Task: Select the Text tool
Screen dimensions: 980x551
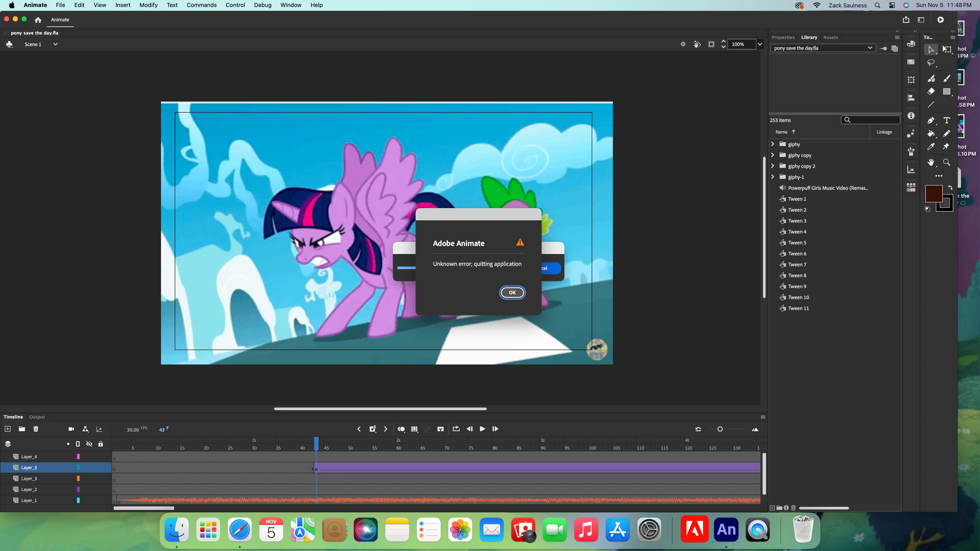Action: click(947, 120)
